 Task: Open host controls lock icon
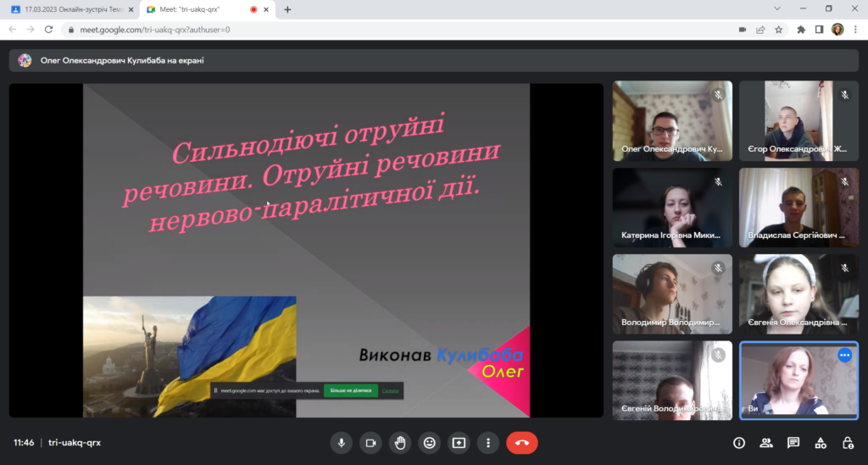pos(848,442)
